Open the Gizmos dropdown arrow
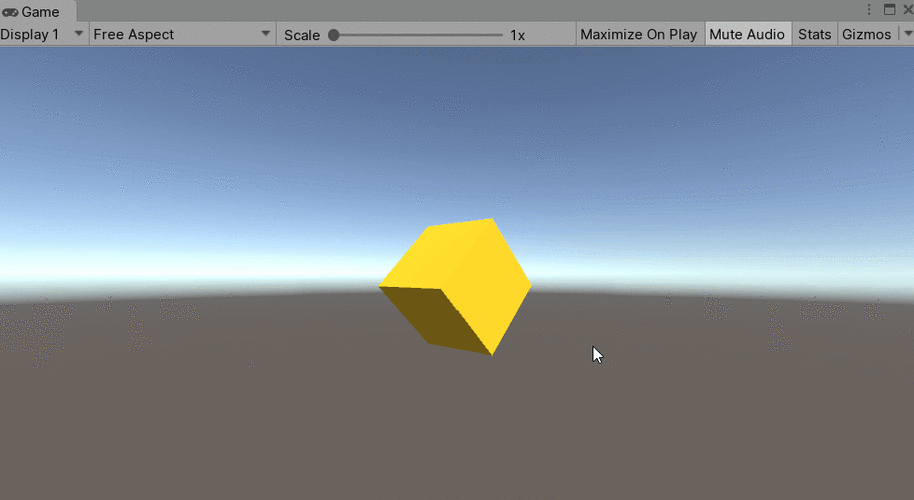 click(908, 34)
